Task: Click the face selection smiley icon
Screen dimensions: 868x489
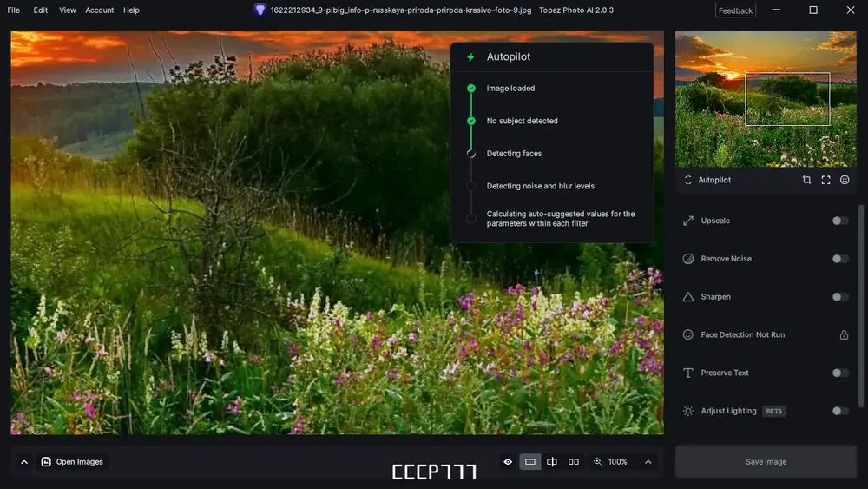Action: (845, 180)
